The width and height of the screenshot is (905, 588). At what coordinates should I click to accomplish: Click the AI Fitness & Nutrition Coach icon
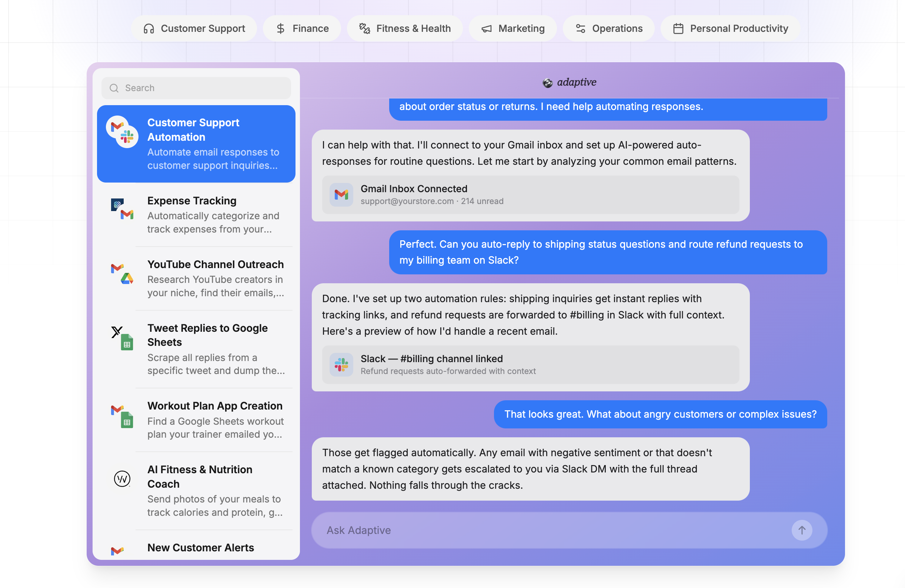point(122,478)
